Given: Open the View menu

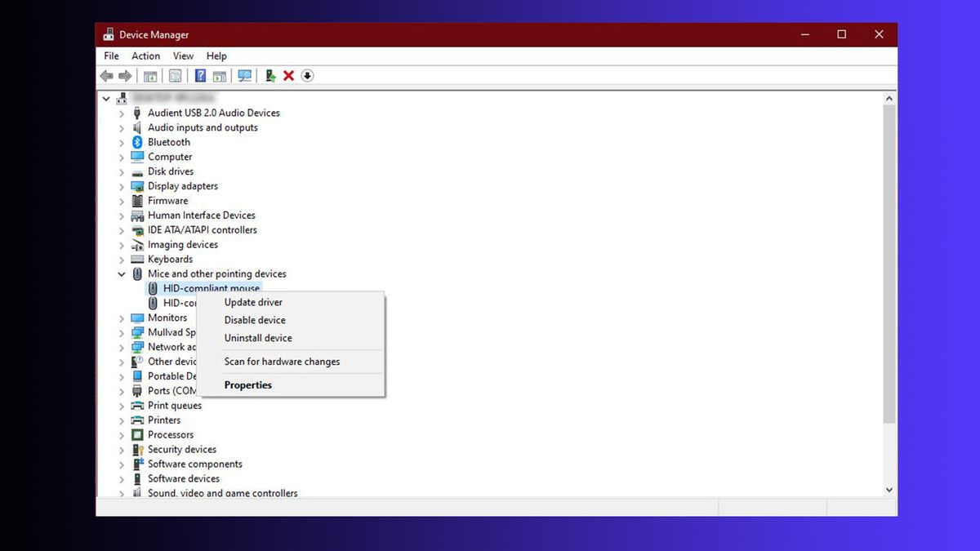Looking at the screenshot, I should 183,56.
